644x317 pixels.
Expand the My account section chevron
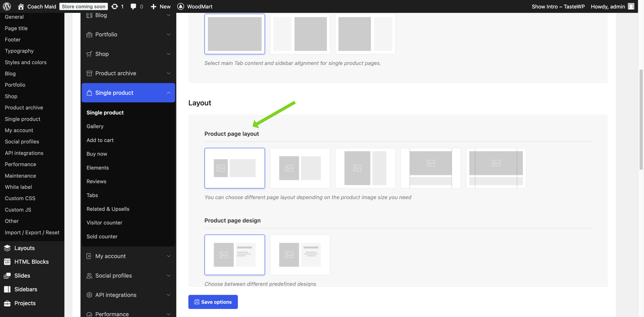click(x=169, y=256)
